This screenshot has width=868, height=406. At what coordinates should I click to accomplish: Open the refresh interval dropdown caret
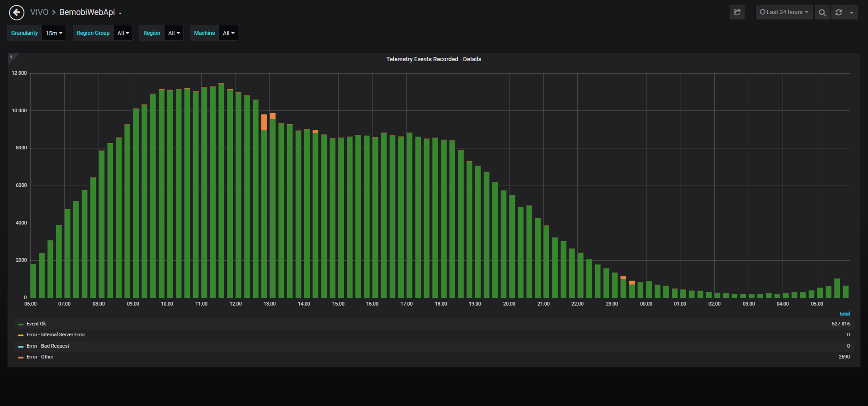(852, 12)
